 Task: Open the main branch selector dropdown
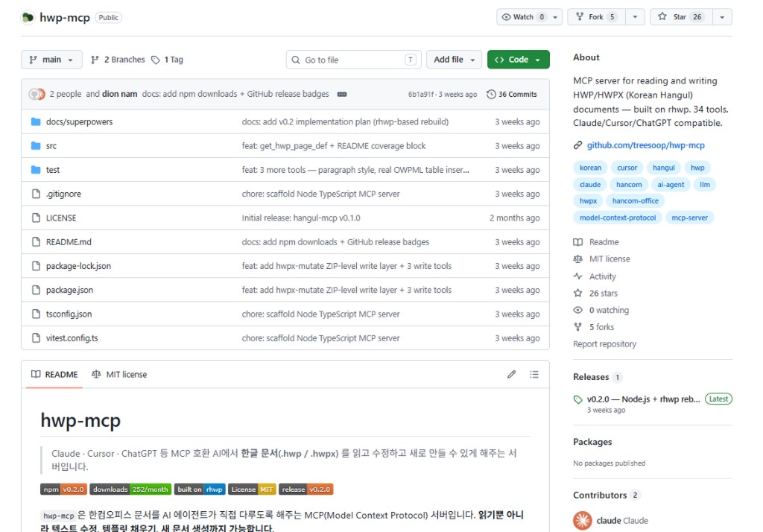click(x=51, y=60)
